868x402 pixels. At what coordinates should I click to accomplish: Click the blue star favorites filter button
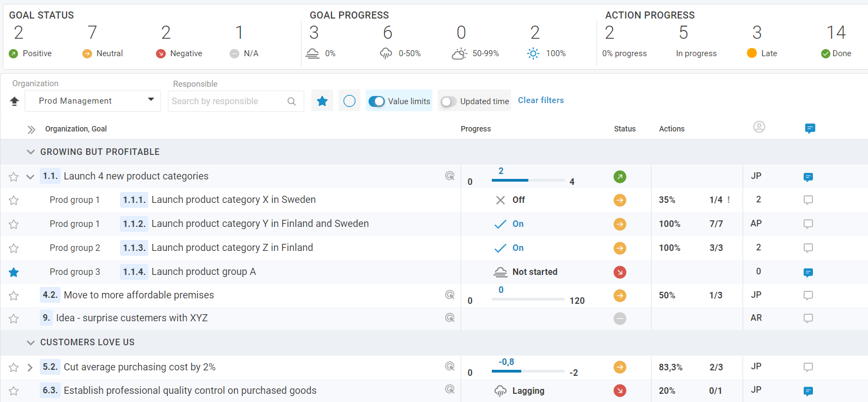tap(322, 101)
